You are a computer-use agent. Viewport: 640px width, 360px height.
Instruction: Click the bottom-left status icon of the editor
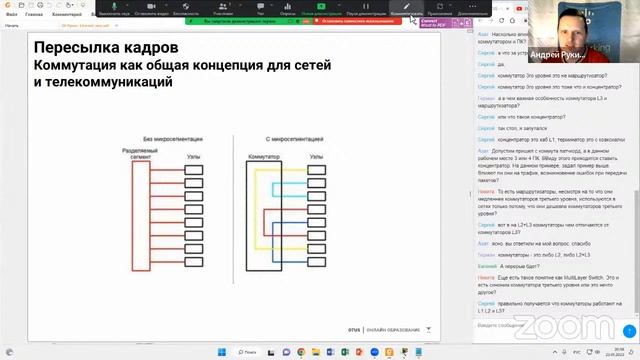pyautogui.click(x=9, y=352)
